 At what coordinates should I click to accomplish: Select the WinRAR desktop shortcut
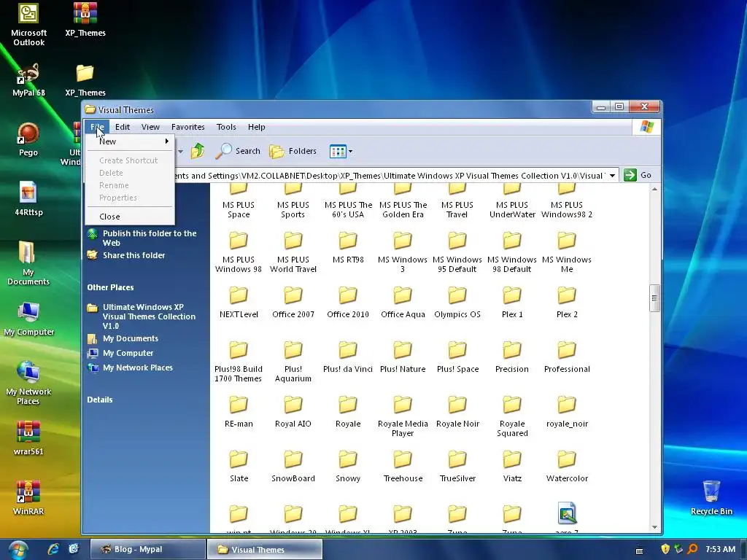pyautogui.click(x=28, y=497)
